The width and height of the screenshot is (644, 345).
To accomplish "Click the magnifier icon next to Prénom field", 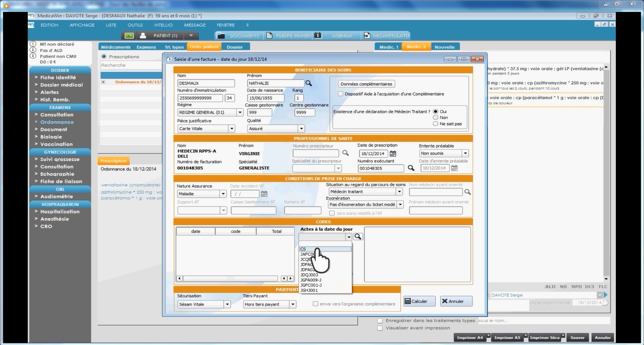I will (308, 83).
